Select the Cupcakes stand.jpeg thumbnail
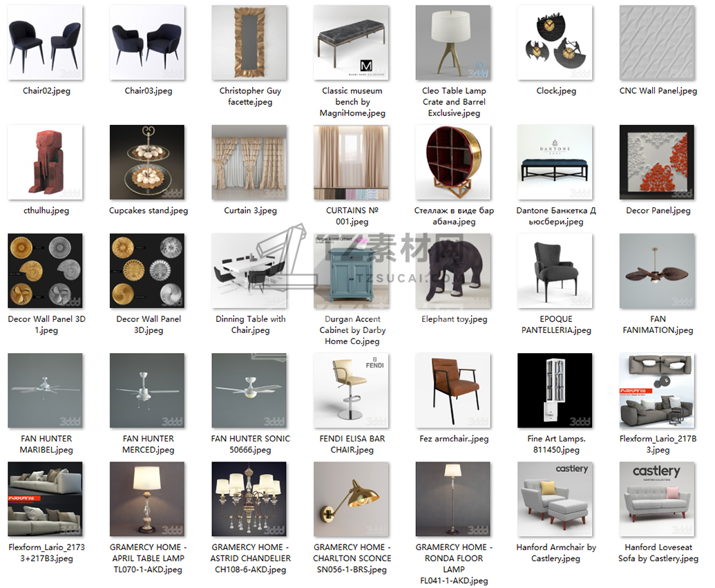 pos(147,162)
